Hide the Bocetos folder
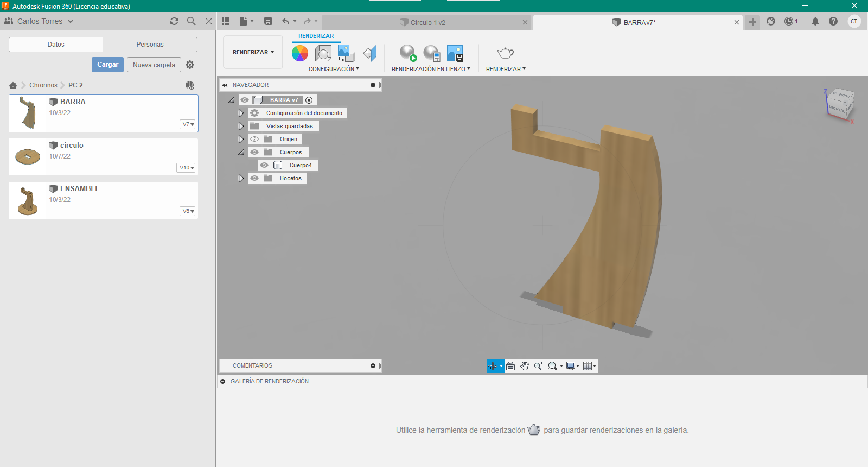This screenshot has height=467, width=868. pos(254,178)
